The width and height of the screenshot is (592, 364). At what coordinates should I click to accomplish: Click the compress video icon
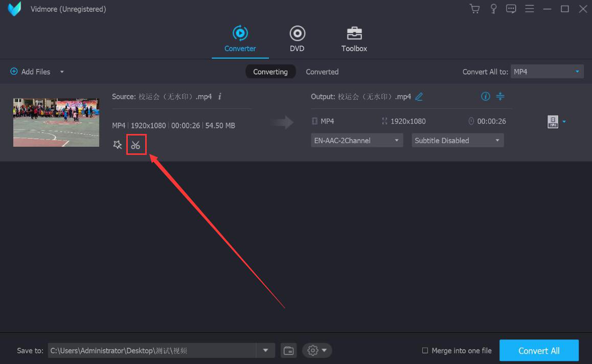tap(500, 96)
